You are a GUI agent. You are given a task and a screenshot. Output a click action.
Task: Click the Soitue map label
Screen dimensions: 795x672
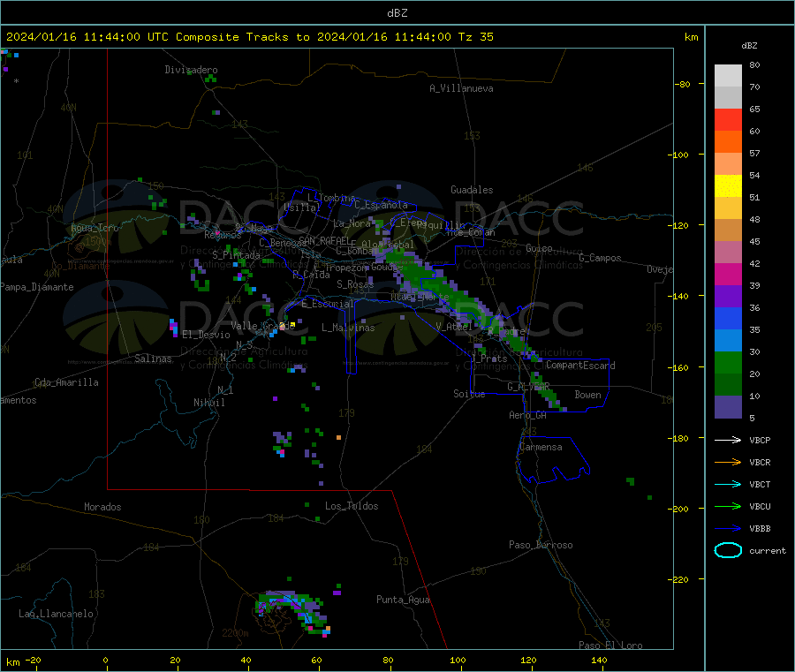469,394
